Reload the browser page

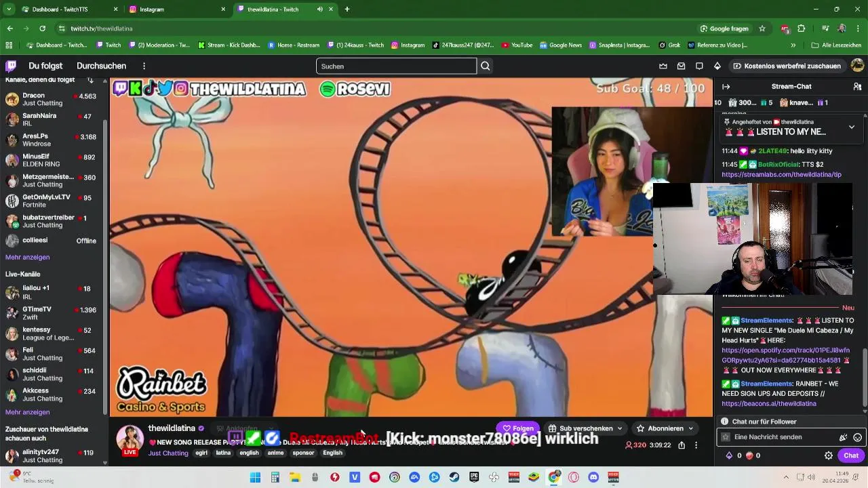click(x=42, y=28)
